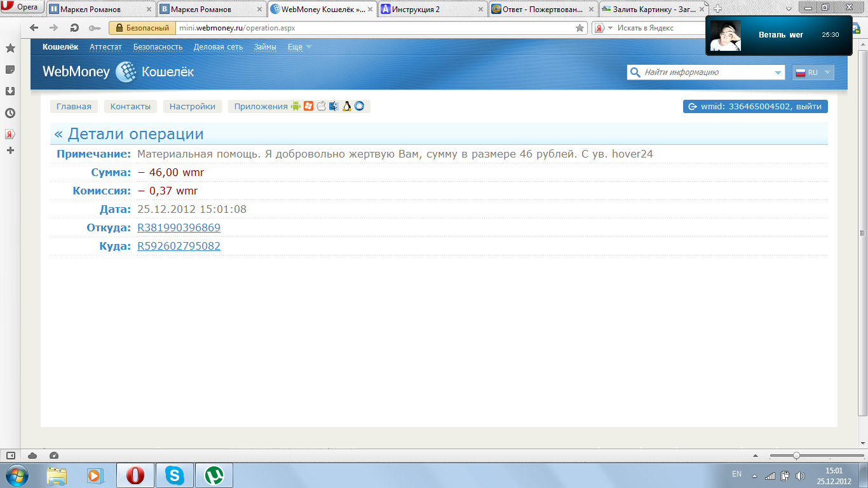Click the Windows app icon
This screenshot has width=868, height=488.
pyautogui.click(x=308, y=106)
